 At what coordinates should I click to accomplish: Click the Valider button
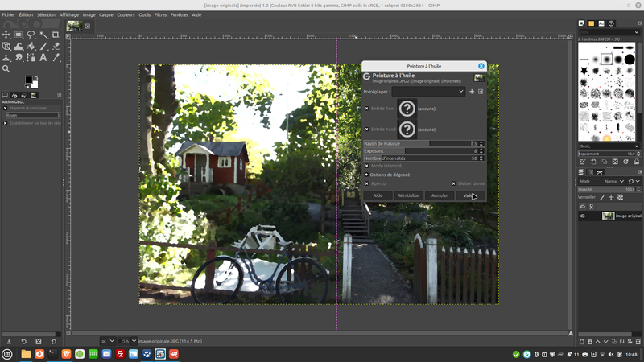469,195
